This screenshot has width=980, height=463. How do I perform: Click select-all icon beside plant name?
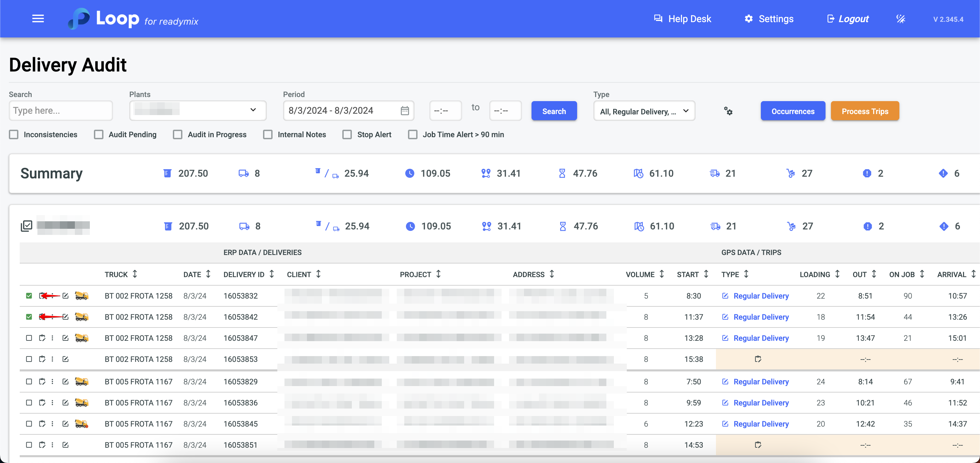[x=26, y=226]
